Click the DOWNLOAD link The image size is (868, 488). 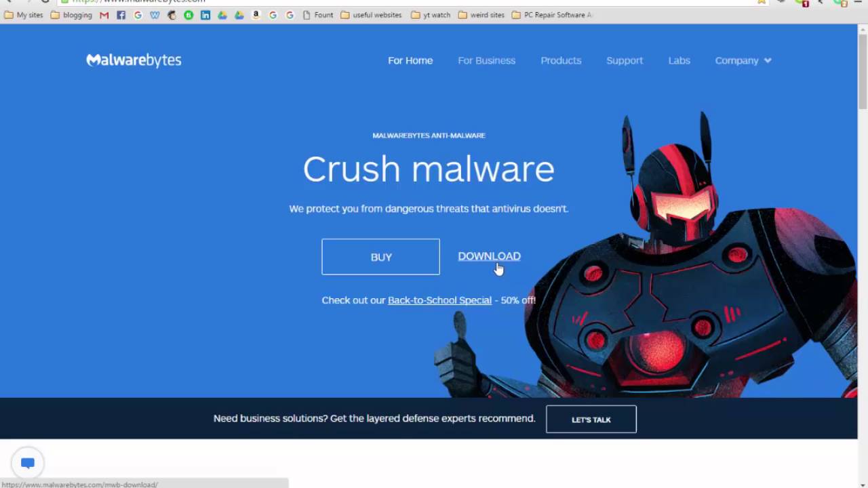tap(489, 256)
